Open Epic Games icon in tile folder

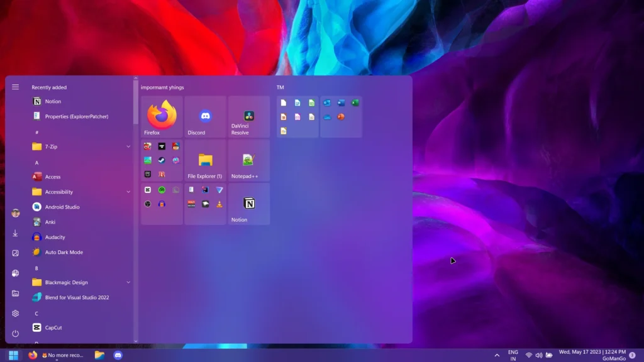tap(148, 175)
